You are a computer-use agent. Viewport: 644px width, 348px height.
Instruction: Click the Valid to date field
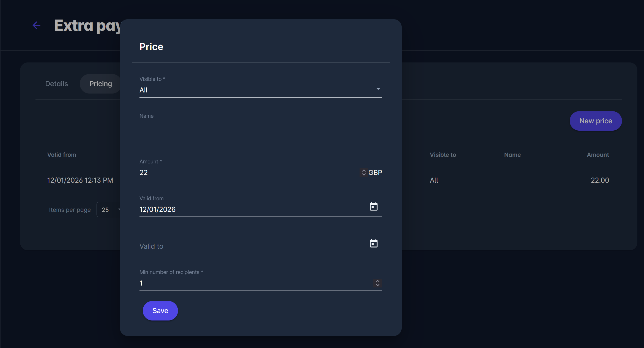[248, 246]
